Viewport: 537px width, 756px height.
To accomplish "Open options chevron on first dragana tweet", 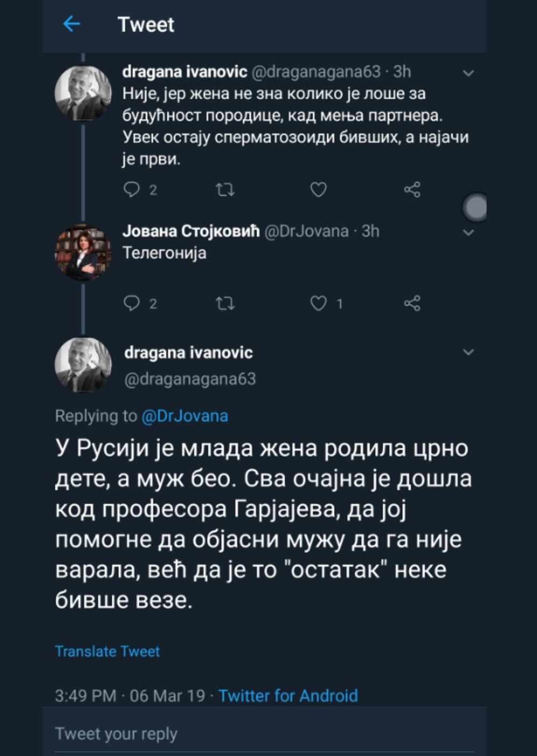I will pos(468,73).
